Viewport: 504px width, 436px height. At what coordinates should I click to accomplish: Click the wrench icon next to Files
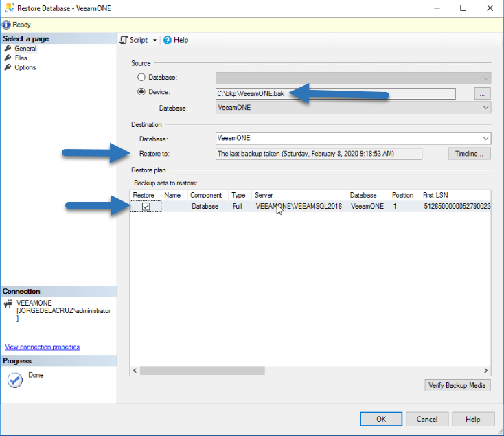pos(8,58)
